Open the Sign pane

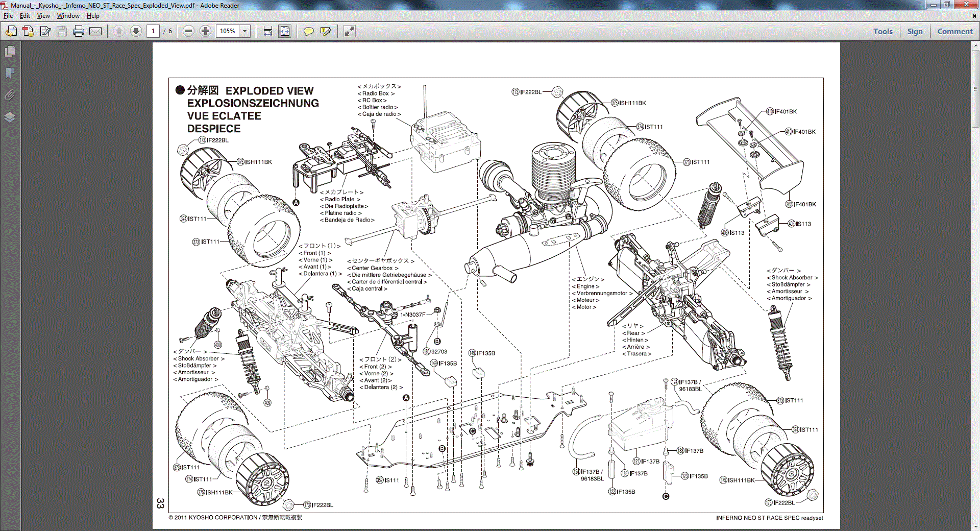915,31
